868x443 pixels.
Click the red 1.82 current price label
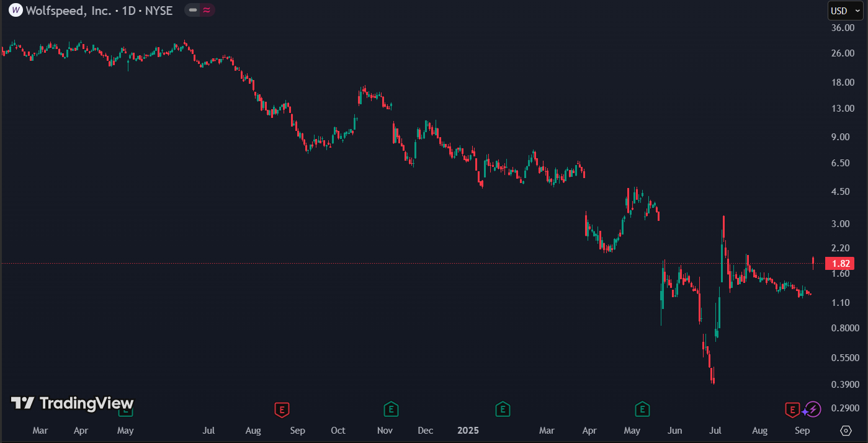(840, 264)
